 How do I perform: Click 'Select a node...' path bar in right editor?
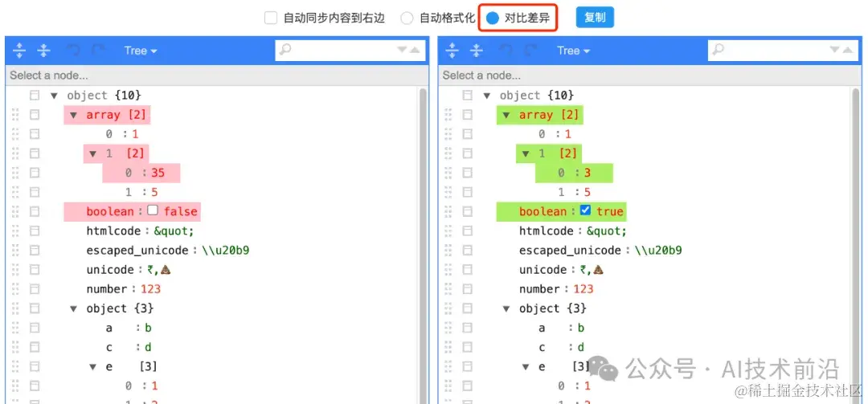point(650,75)
